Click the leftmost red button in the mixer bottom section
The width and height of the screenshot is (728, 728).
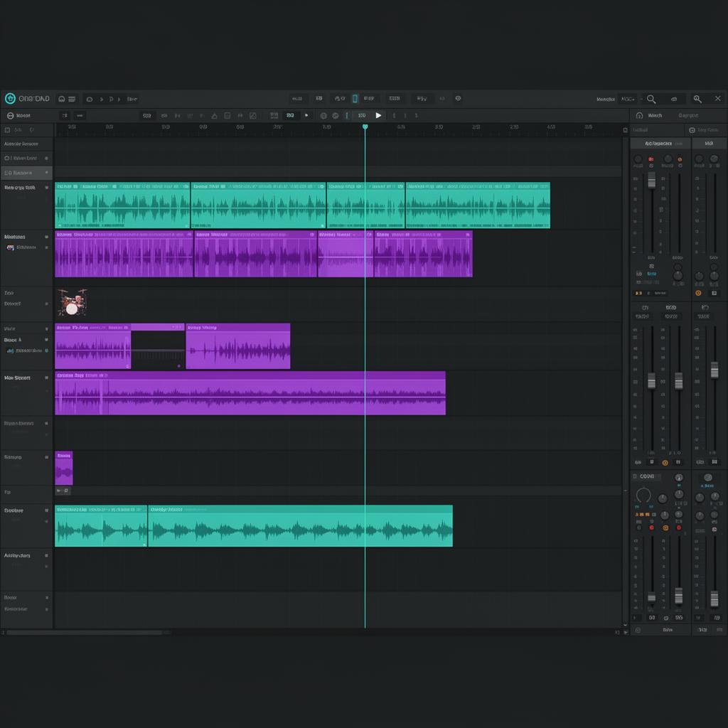pyautogui.click(x=651, y=528)
